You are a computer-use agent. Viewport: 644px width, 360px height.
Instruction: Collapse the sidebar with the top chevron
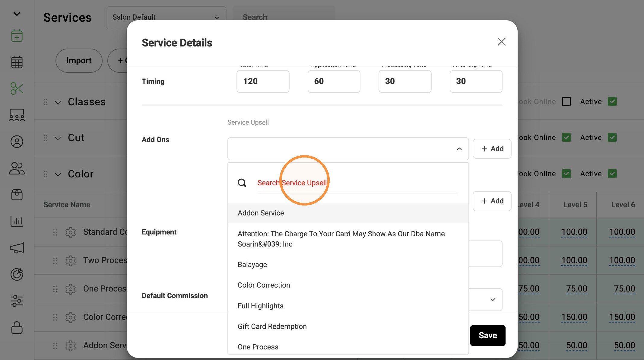tap(17, 14)
